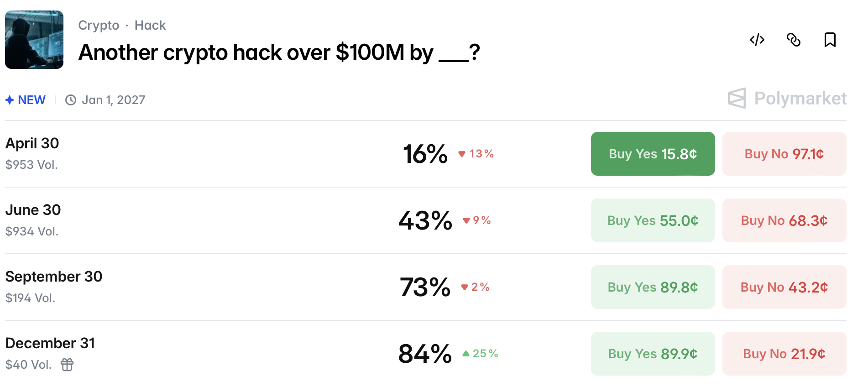The width and height of the screenshot is (868, 387).
Task: Click the blue NEW sparkle badge
Action: pyautogui.click(x=26, y=100)
